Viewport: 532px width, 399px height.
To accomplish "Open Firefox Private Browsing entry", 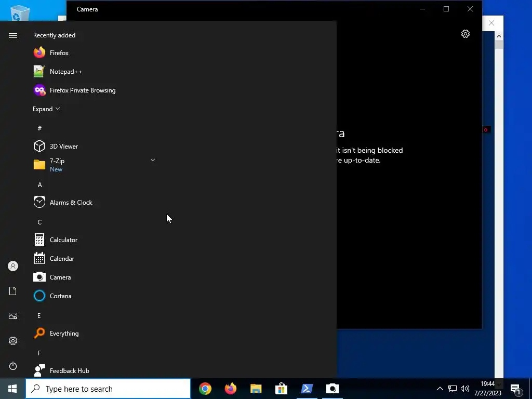I will [95, 90].
